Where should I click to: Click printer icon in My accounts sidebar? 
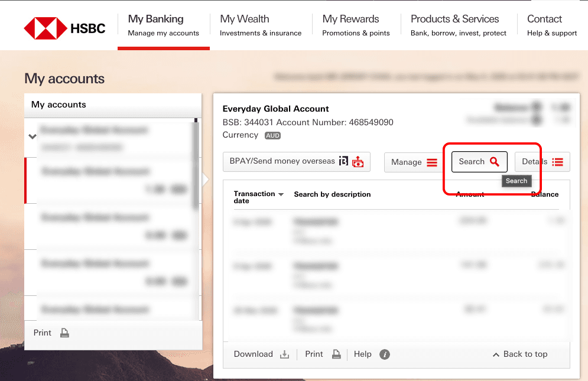pyautogui.click(x=64, y=333)
